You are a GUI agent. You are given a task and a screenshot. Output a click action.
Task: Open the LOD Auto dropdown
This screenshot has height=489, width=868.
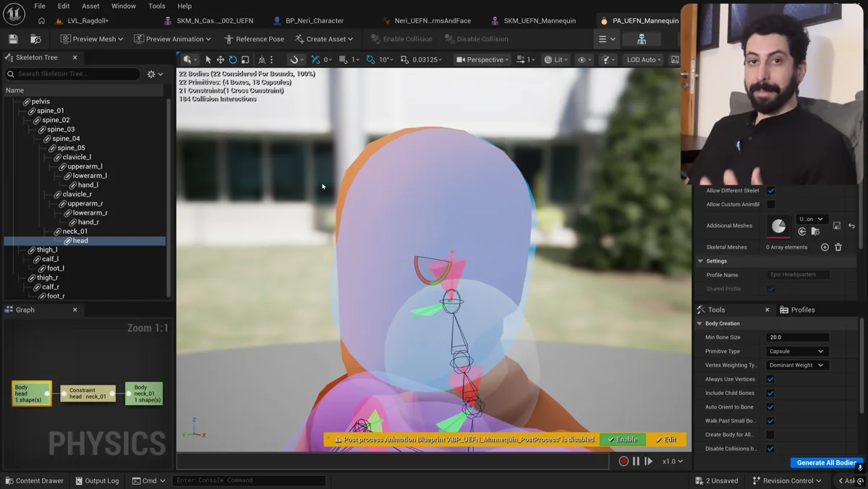[644, 60]
